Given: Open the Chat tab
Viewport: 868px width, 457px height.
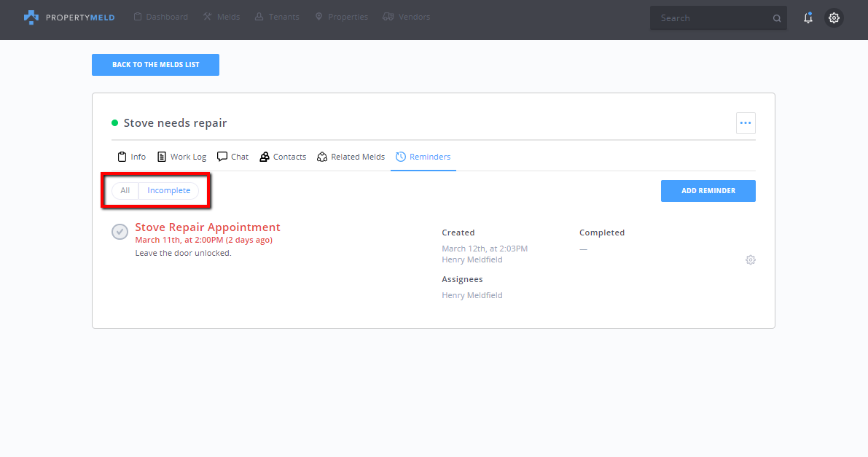Looking at the screenshot, I should pyautogui.click(x=233, y=157).
